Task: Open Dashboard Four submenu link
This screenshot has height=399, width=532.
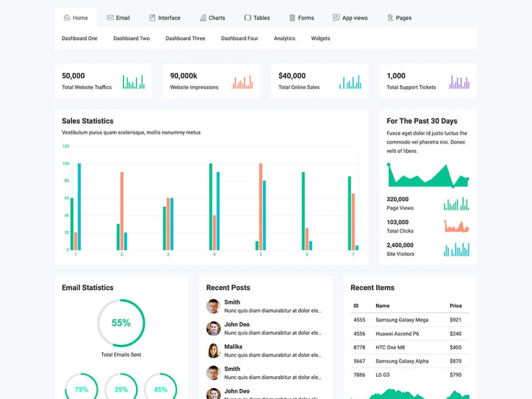Action: click(239, 38)
